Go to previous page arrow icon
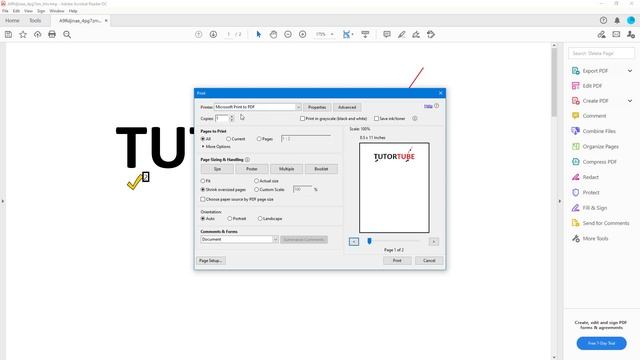The image size is (640, 360). [x=198, y=35]
